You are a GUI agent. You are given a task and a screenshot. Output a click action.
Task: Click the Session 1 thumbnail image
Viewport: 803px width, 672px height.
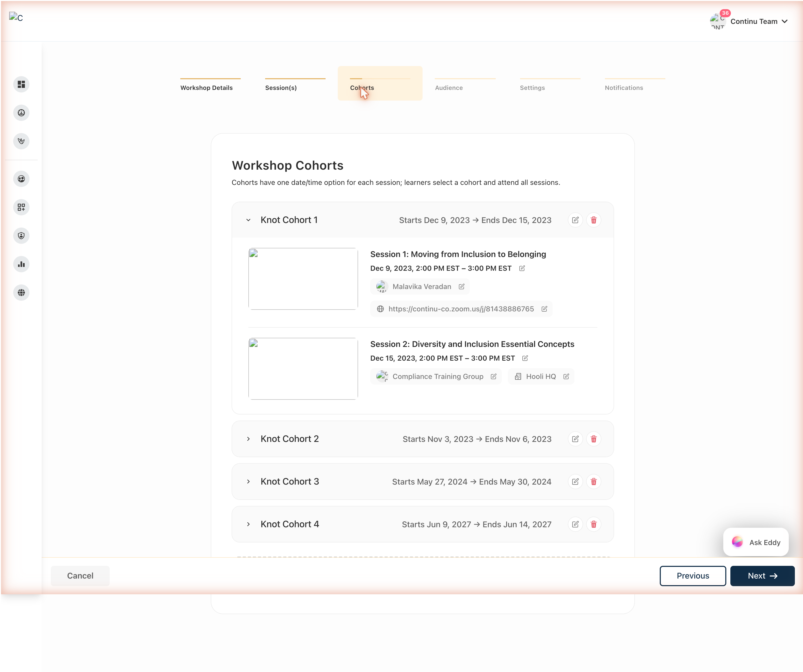(x=303, y=279)
